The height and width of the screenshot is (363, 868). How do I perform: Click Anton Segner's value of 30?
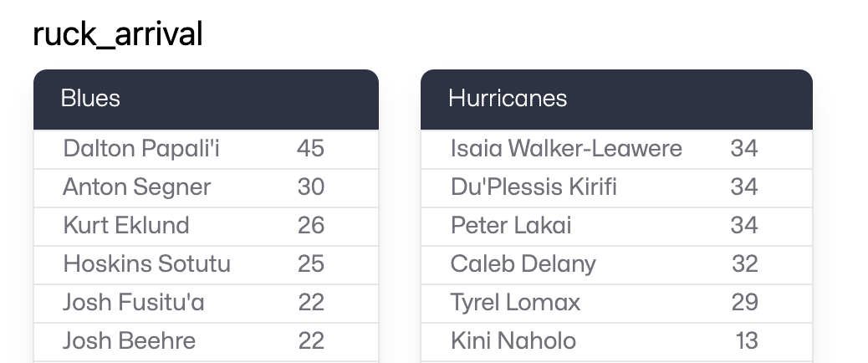pos(310,187)
